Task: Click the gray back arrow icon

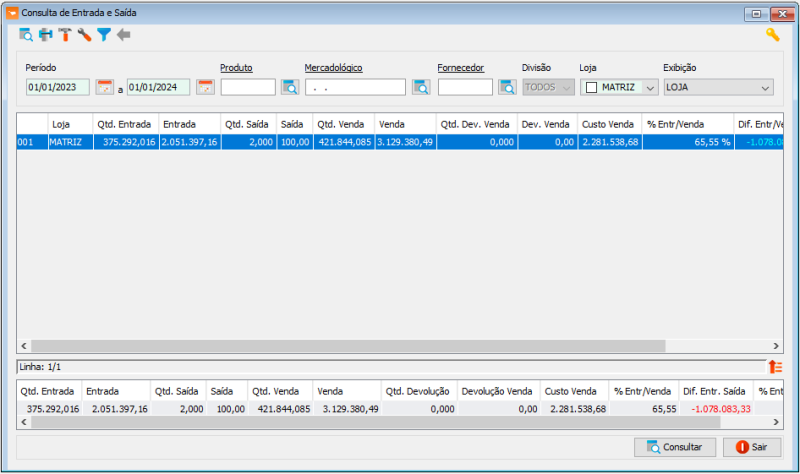Action: (123, 35)
